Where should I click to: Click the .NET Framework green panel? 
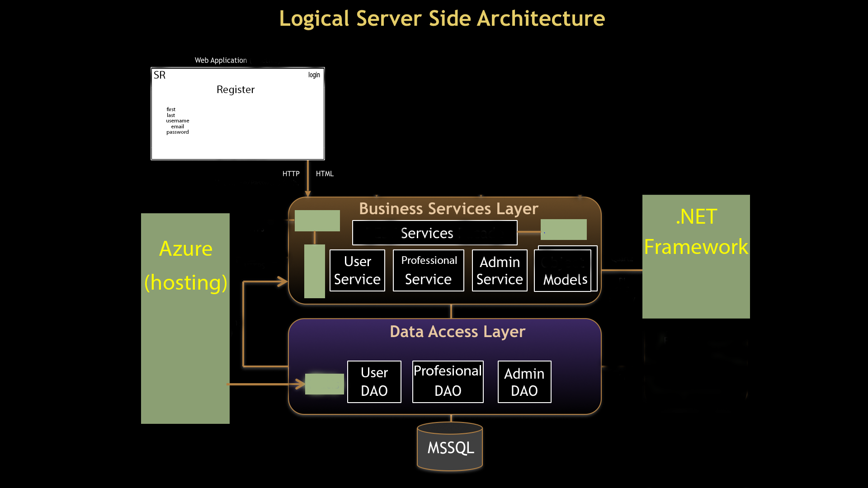pos(696,256)
